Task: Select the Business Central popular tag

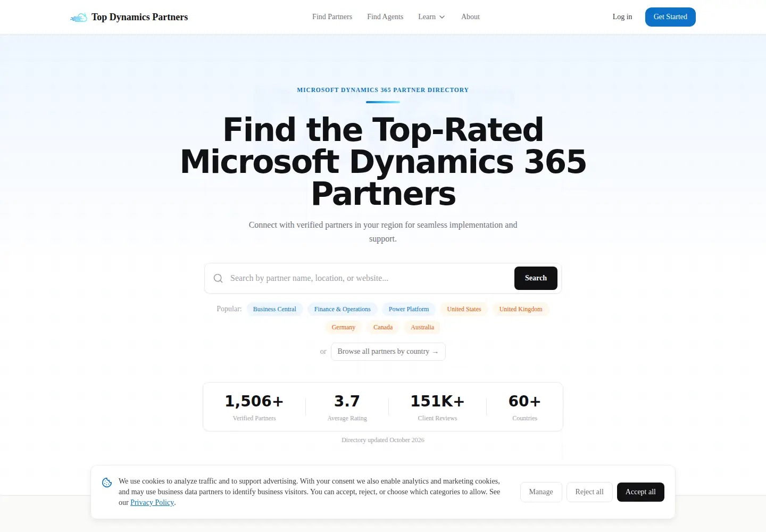Action: [x=274, y=309]
